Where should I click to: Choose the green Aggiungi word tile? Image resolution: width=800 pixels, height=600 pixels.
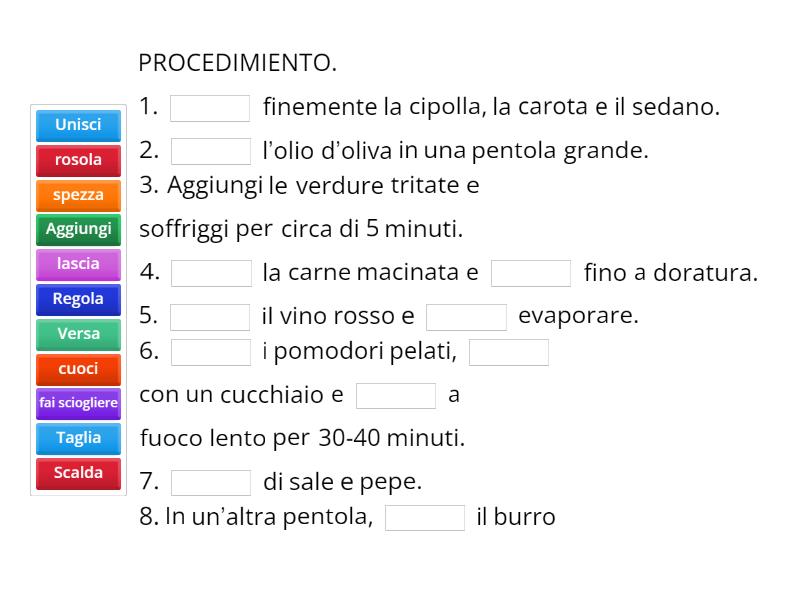click(x=78, y=229)
